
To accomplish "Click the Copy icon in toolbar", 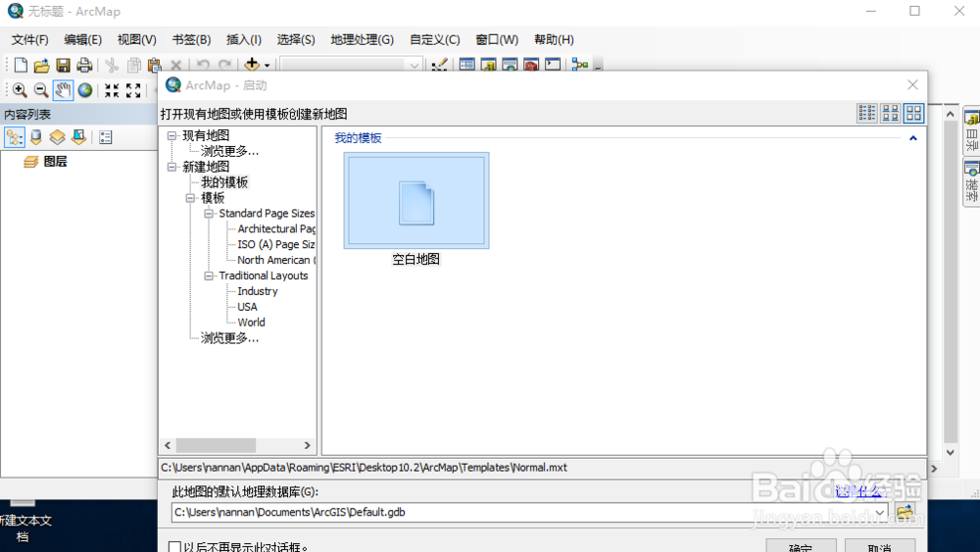I will 133,65.
